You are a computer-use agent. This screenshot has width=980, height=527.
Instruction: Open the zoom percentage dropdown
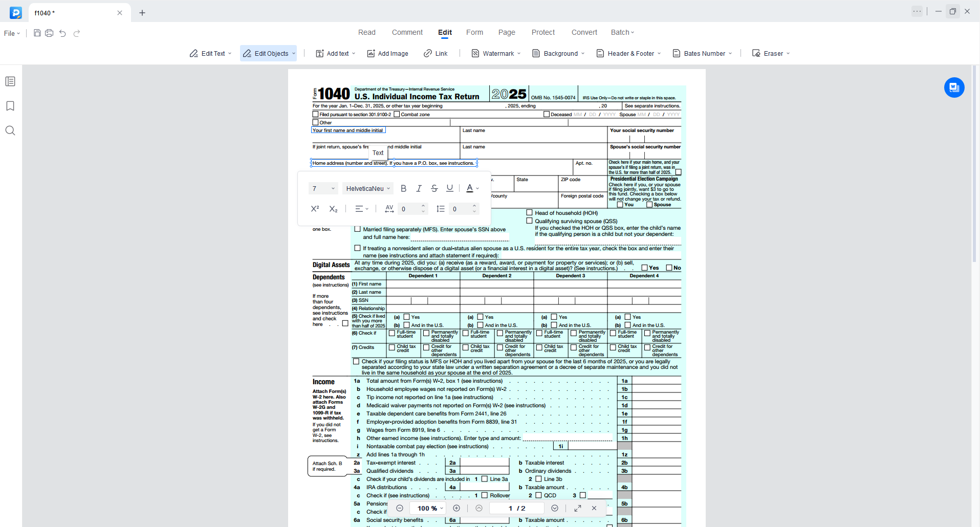428,508
